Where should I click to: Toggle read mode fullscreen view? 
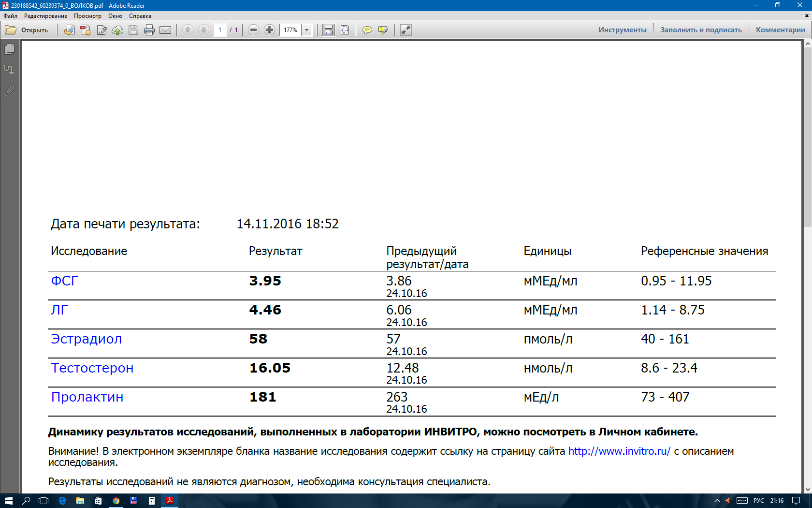pyautogui.click(x=406, y=30)
